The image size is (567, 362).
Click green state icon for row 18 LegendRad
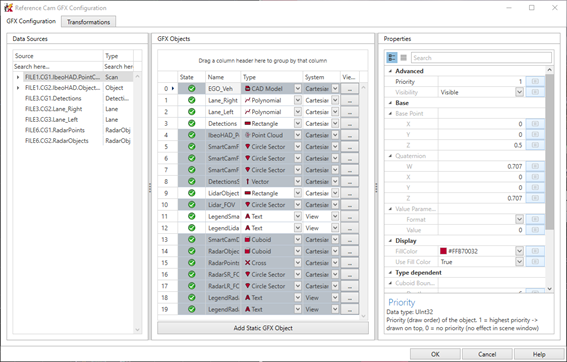coord(192,297)
